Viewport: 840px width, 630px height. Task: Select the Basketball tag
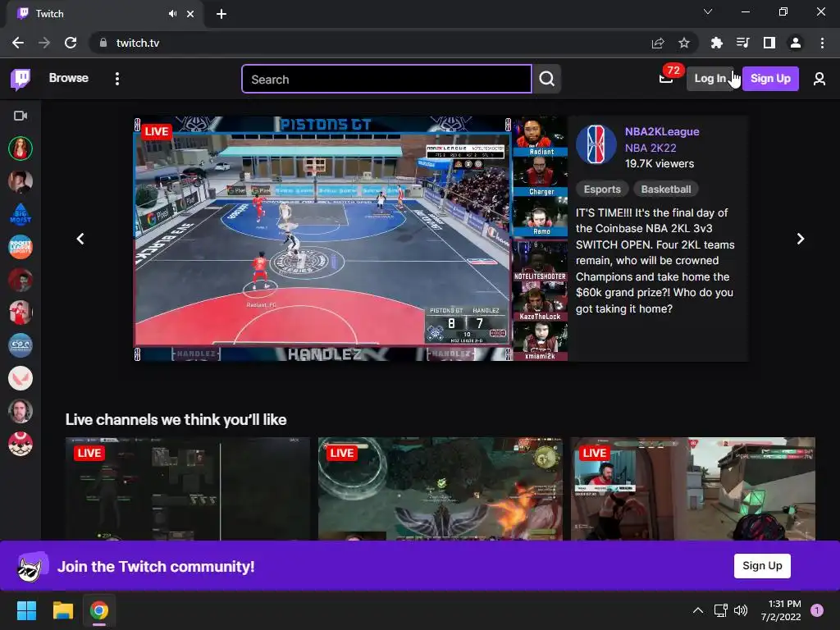666,189
